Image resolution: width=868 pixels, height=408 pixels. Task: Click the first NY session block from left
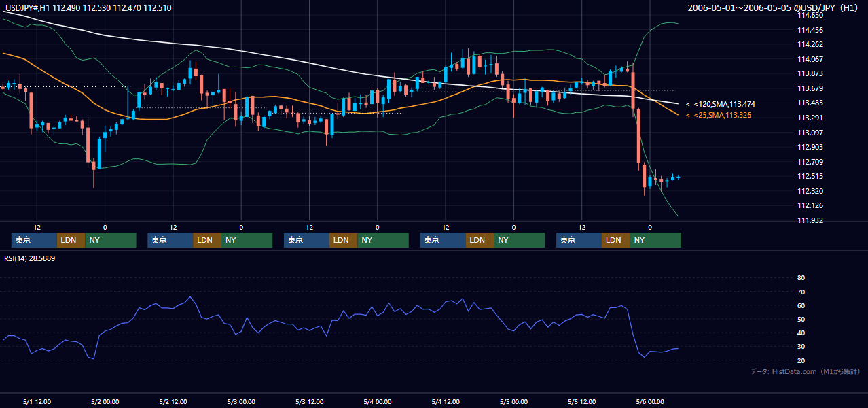tap(111, 240)
